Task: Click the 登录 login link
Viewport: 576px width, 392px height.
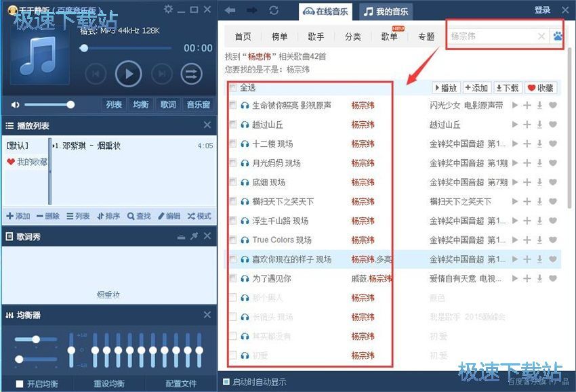Action: click(x=542, y=10)
